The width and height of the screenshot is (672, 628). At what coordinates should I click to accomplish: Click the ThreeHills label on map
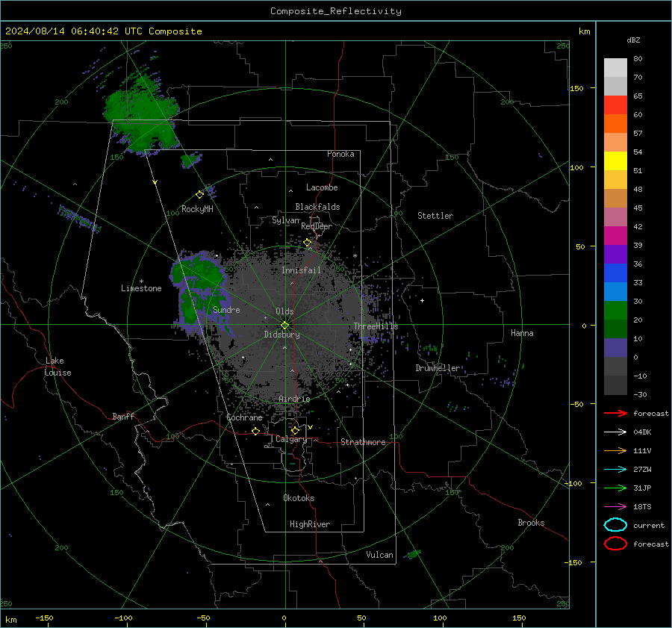(x=376, y=326)
